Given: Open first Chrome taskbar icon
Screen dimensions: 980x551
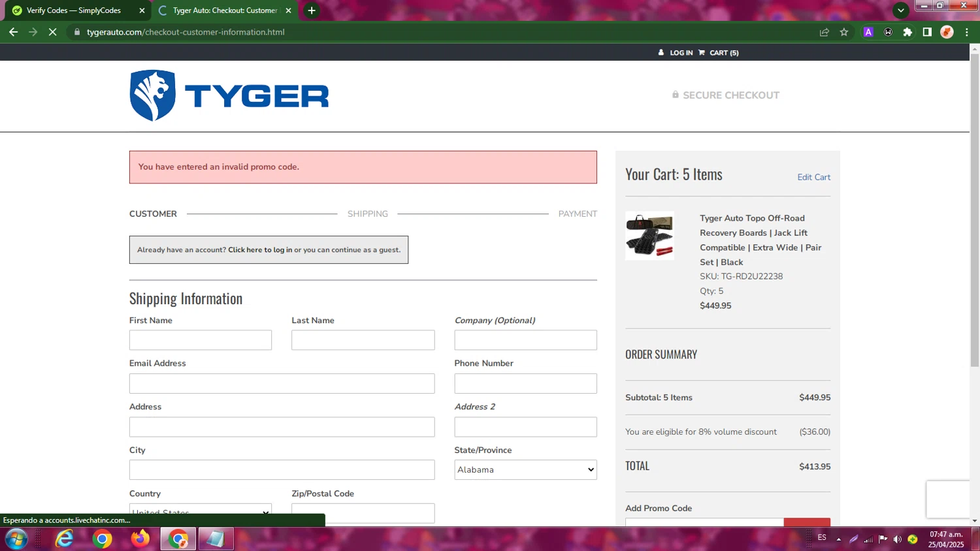Looking at the screenshot, I should [x=102, y=539].
